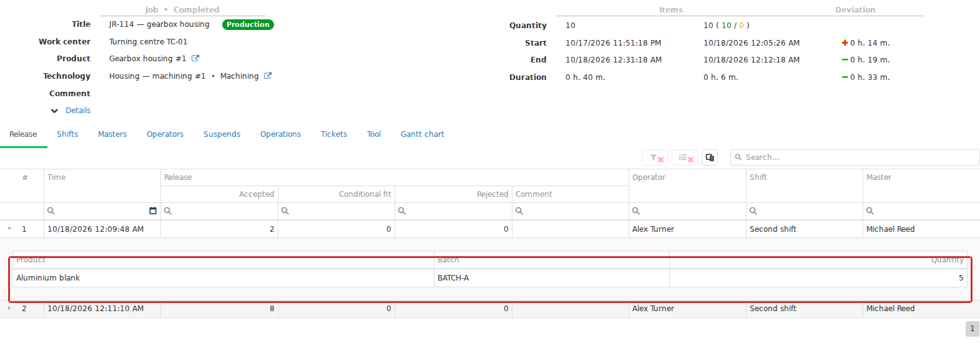Select 'Aluminium blank' product cell
The width and height of the screenshot is (980, 343).
pos(223,278)
